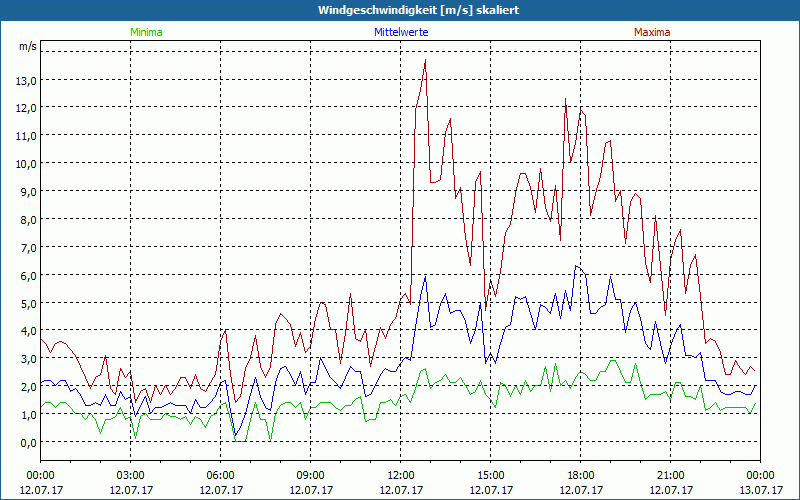The width and height of the screenshot is (800, 500).
Task: Click the 3,0 y-axis value
Action: (29, 359)
